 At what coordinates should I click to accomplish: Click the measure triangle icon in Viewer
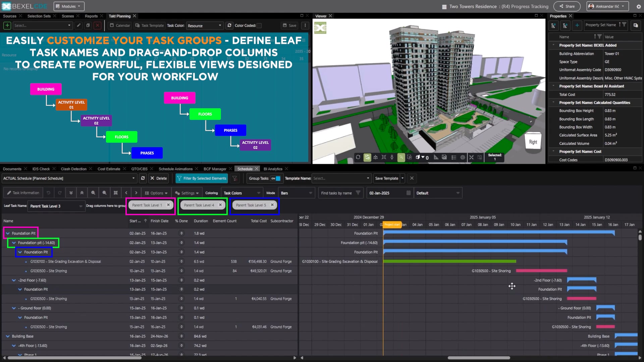[436, 157]
